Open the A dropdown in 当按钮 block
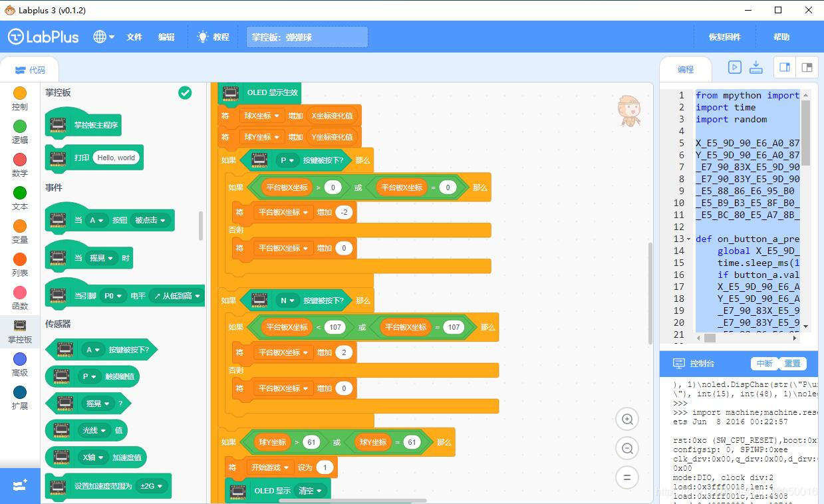Image resolution: width=824 pixels, height=504 pixels. click(x=96, y=220)
